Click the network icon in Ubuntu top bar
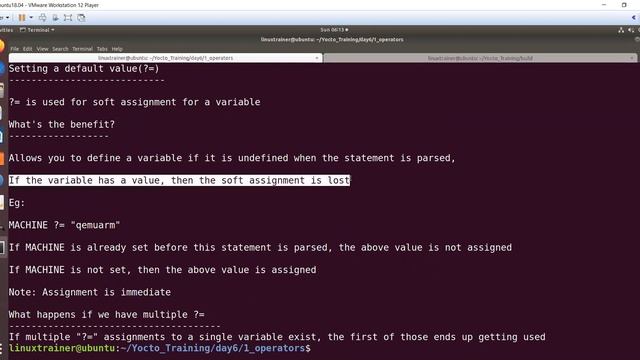Viewport: 640px width, 360px height. tap(621, 30)
